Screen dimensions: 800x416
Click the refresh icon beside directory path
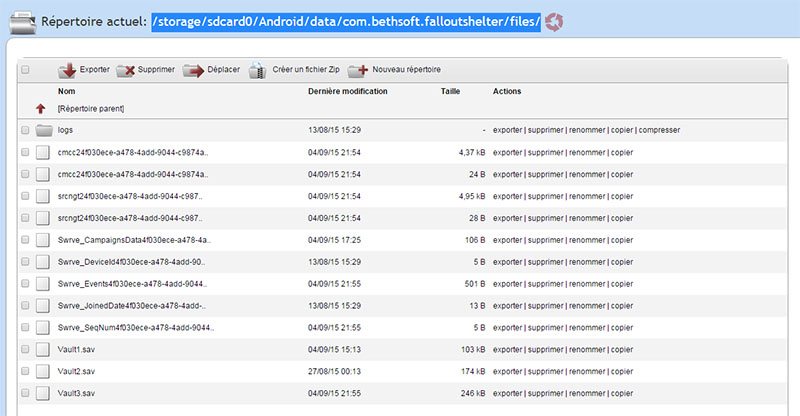(x=553, y=21)
